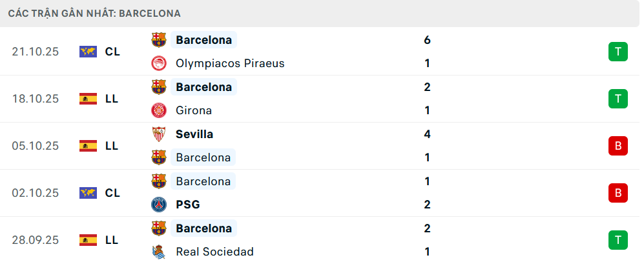Click Champions League icon on 21.10.25 row

(x=88, y=52)
